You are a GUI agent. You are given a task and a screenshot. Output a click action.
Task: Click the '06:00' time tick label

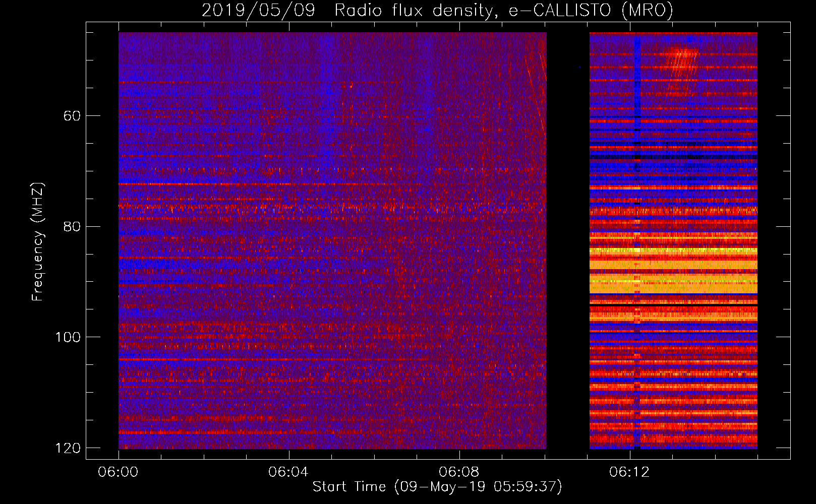119,472
